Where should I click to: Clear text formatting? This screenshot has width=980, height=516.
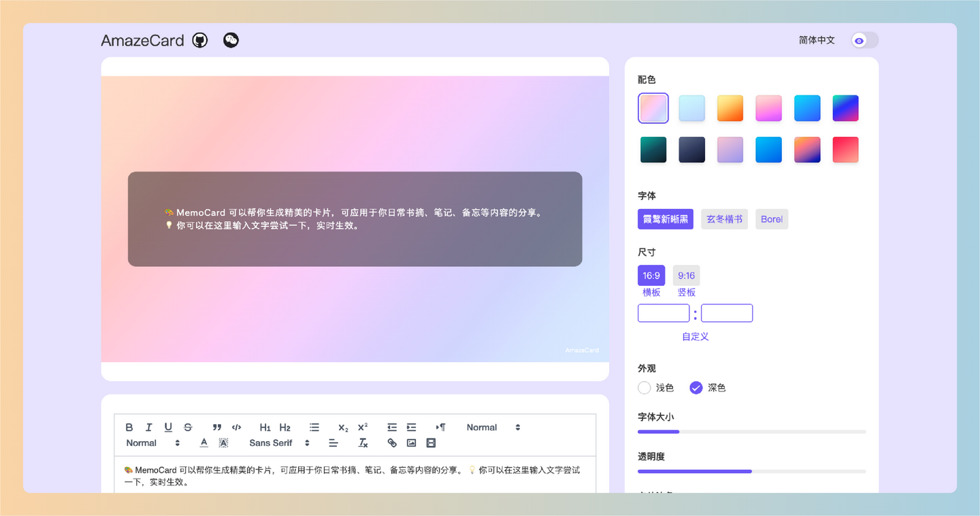click(x=363, y=443)
